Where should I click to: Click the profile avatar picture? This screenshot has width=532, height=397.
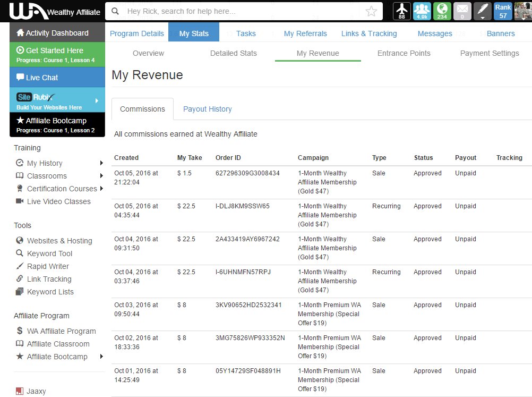pyautogui.click(x=523, y=11)
